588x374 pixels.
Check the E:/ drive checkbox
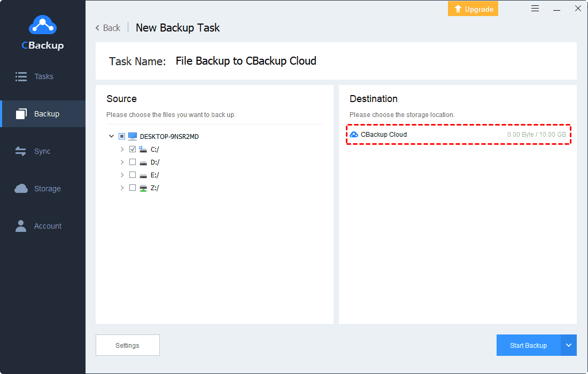pyautogui.click(x=133, y=175)
